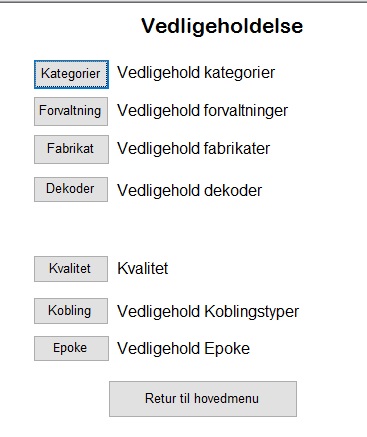Launch decoder maintenance via Dekoder
The height and width of the screenshot is (437, 367).
pyautogui.click(x=71, y=189)
